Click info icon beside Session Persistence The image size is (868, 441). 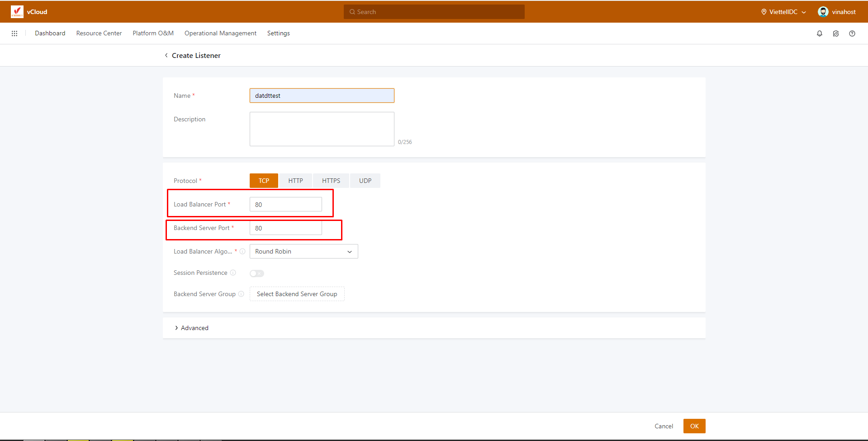click(233, 273)
